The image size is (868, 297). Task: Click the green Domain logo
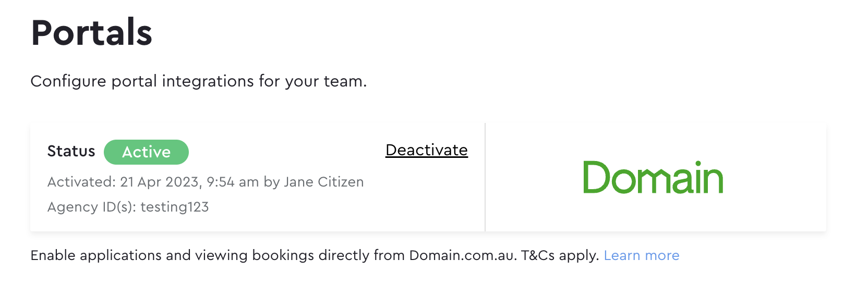click(x=653, y=177)
